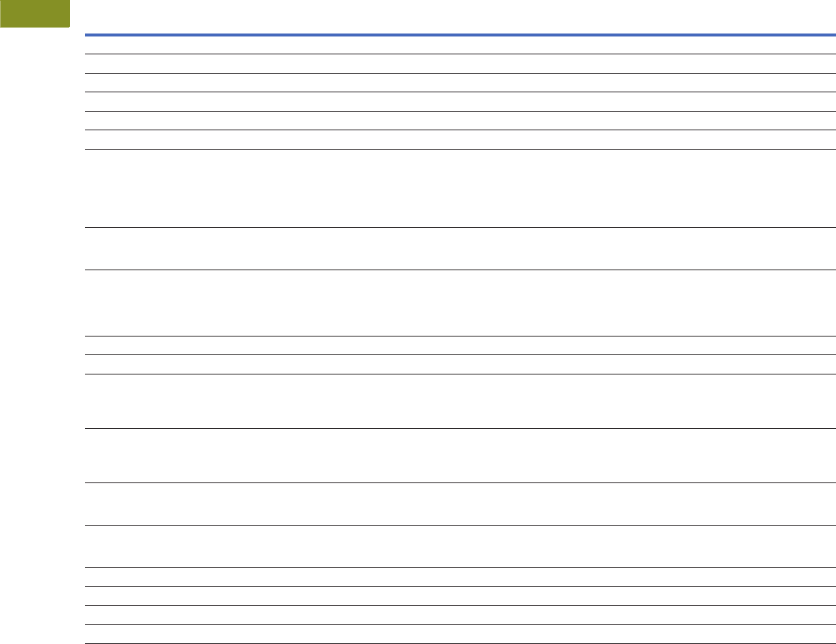Click inside the tallest blank table row
This screenshot has width=836, height=644.
[x=460, y=188]
